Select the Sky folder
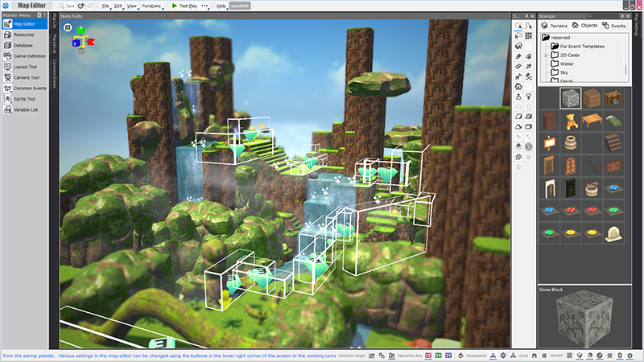The height and width of the screenshot is (362, 644). 559,72
